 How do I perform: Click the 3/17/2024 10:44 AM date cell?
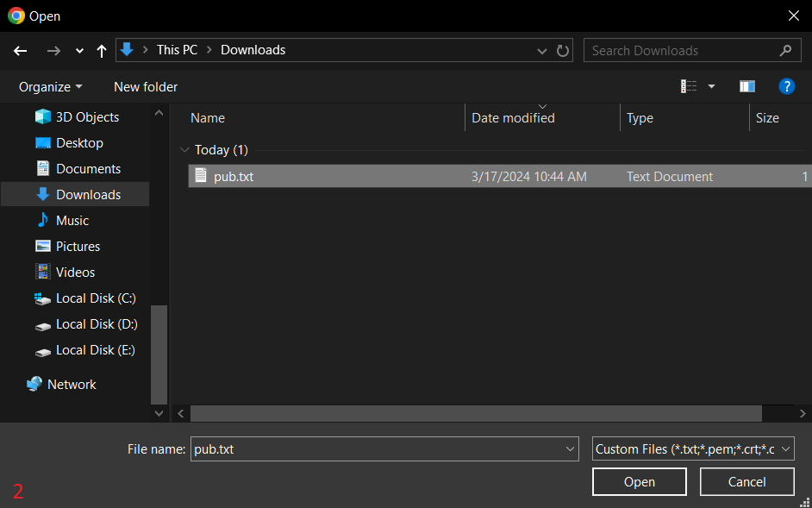(528, 177)
